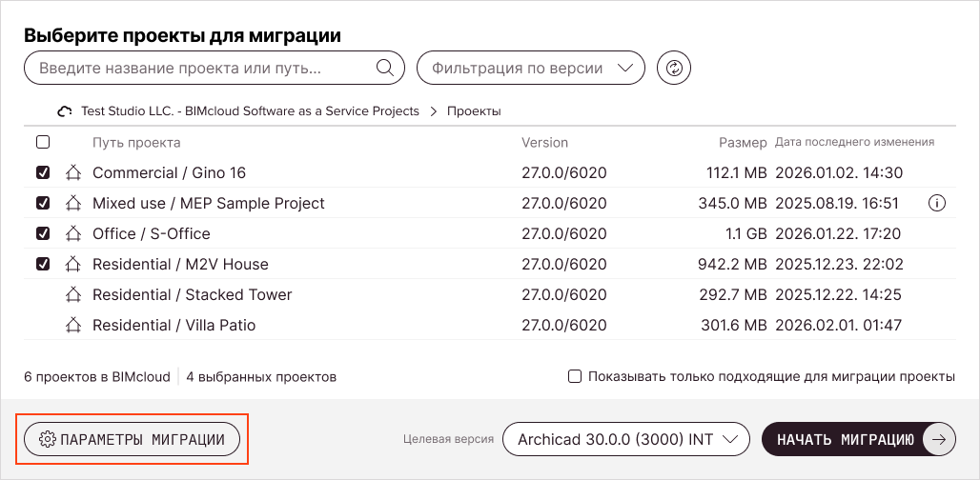980x480 pixels.
Task: Uncheck the Office / S-Office checkbox
Action: point(43,233)
